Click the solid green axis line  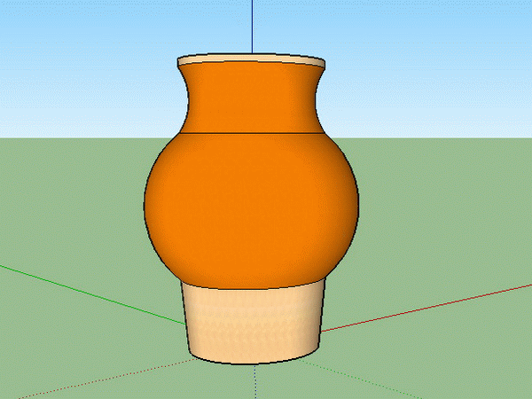point(92,295)
